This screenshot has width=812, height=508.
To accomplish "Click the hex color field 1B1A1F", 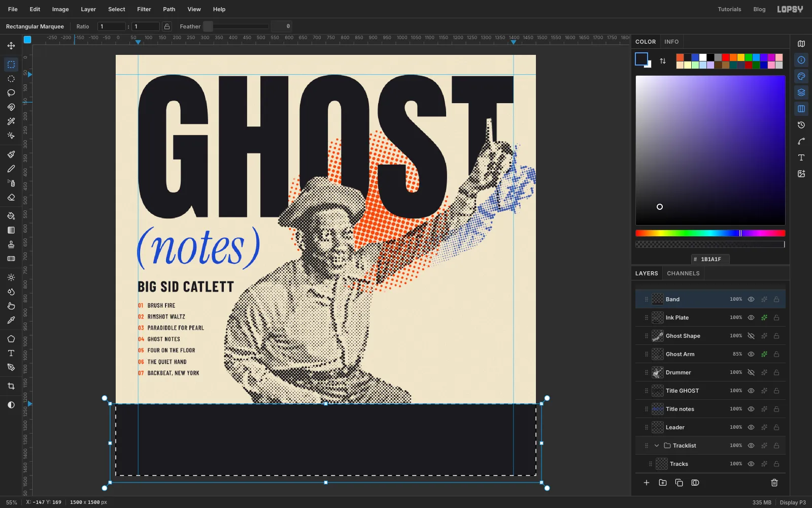I will (x=710, y=259).
